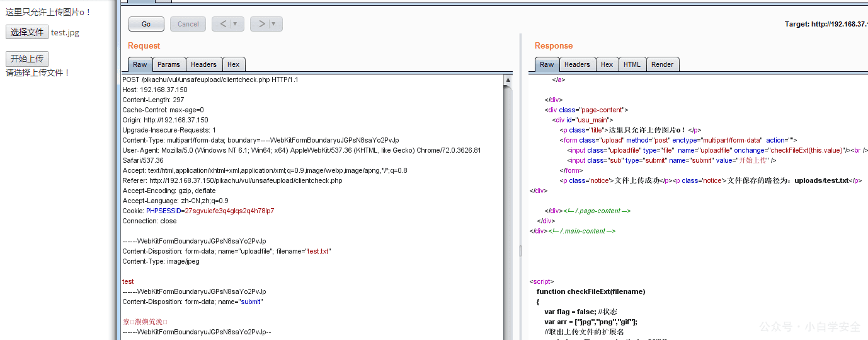Click the red "test" body content
Viewport: 868px width, 340px height.
[128, 281]
